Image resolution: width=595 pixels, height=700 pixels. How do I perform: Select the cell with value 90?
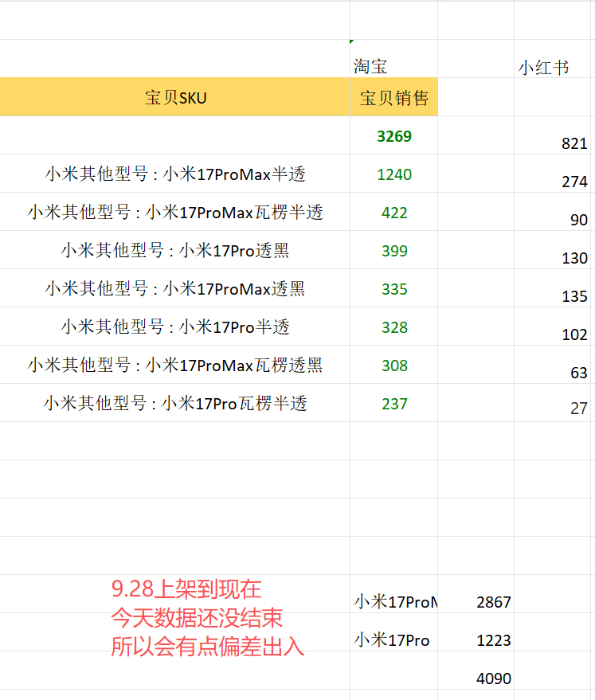[x=552, y=212]
